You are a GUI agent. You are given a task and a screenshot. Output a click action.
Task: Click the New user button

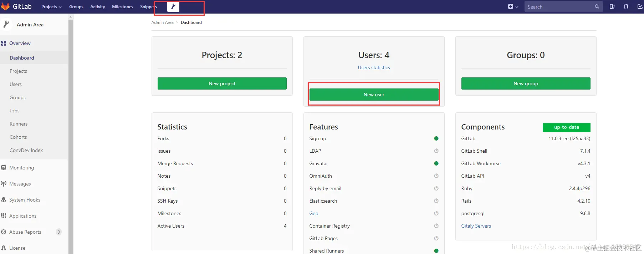click(x=374, y=95)
